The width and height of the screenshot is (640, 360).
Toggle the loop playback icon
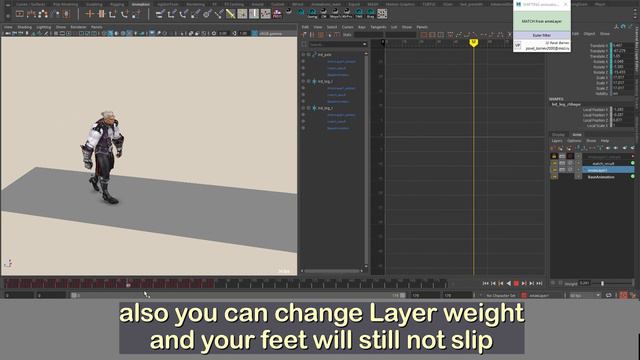click(609, 295)
